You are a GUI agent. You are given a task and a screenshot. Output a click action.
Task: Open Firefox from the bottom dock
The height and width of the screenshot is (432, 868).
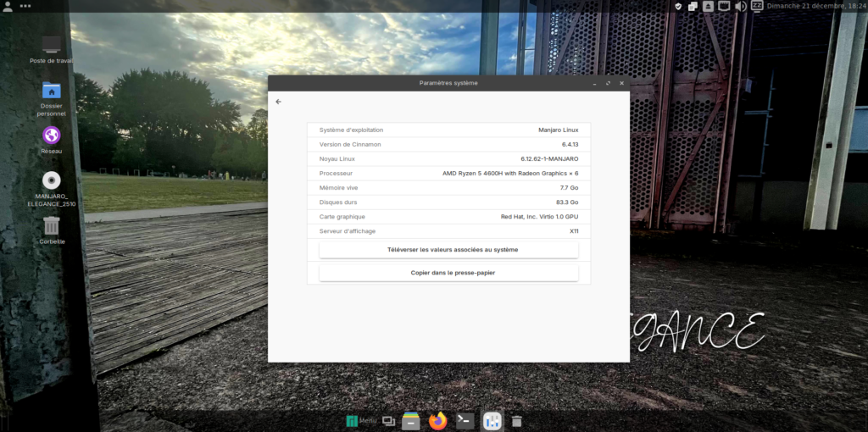437,421
